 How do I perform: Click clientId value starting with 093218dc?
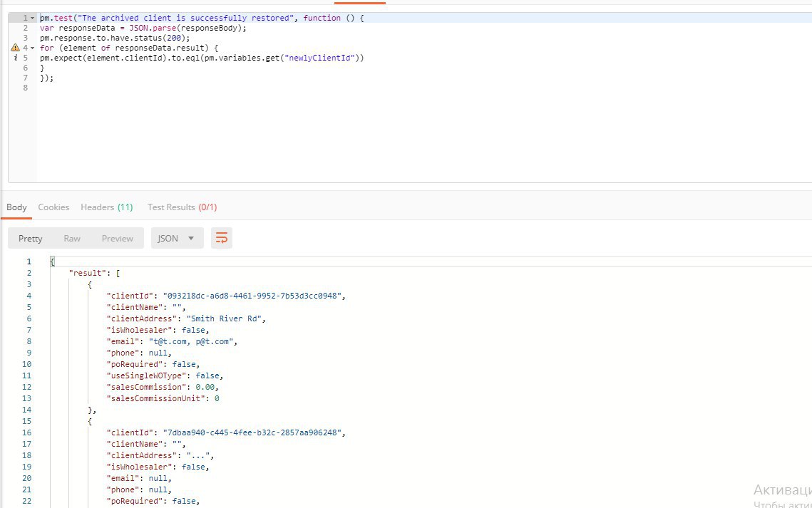[252, 296]
